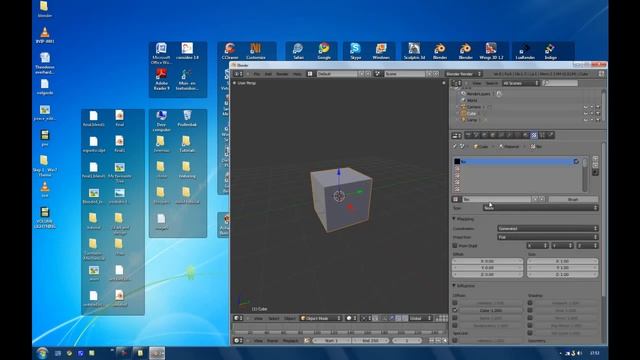The height and width of the screenshot is (360, 640).
Task: Open CCleaner desktop shortcut
Action: pyautogui.click(x=230, y=51)
